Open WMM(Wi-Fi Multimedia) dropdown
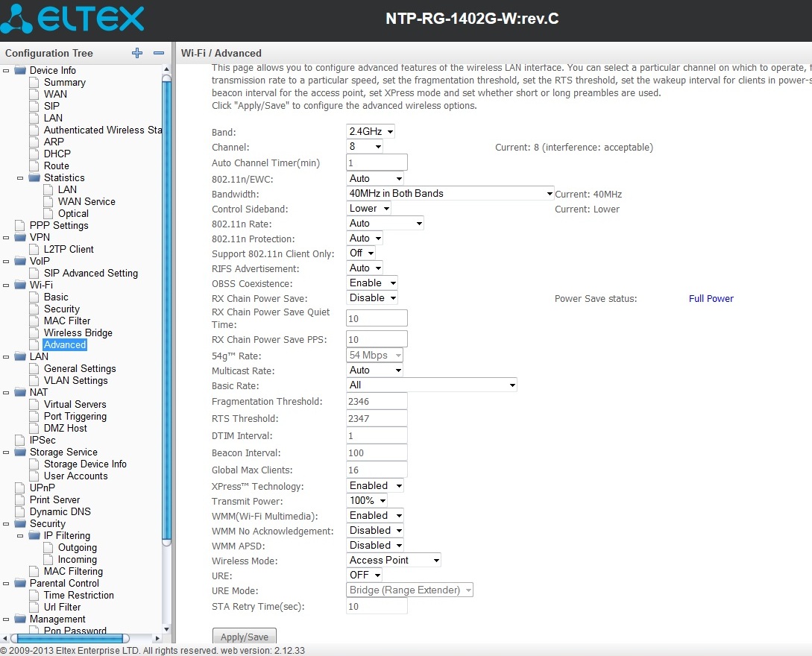The width and height of the screenshot is (812, 656). tap(375, 516)
